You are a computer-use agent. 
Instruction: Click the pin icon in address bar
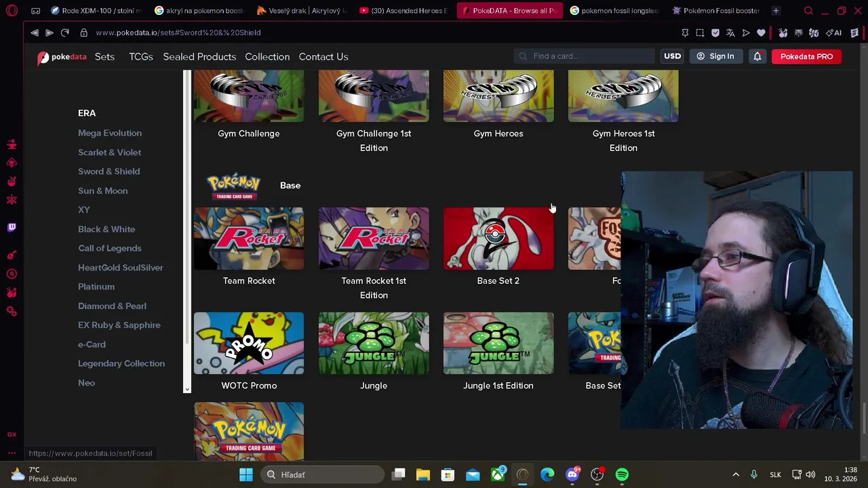(685, 33)
